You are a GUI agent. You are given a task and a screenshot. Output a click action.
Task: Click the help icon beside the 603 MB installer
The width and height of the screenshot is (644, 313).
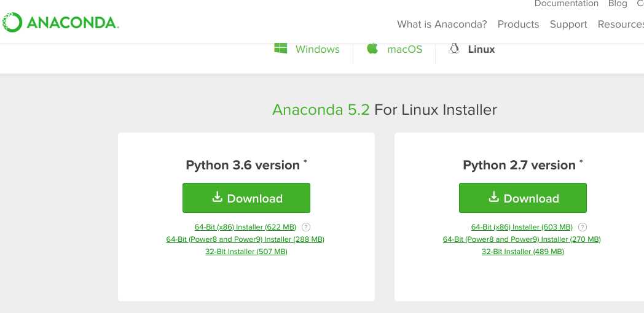click(x=583, y=227)
